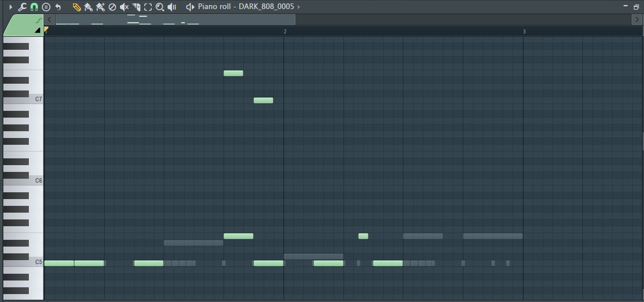Click the curved undo arrow icon

(x=58, y=7)
